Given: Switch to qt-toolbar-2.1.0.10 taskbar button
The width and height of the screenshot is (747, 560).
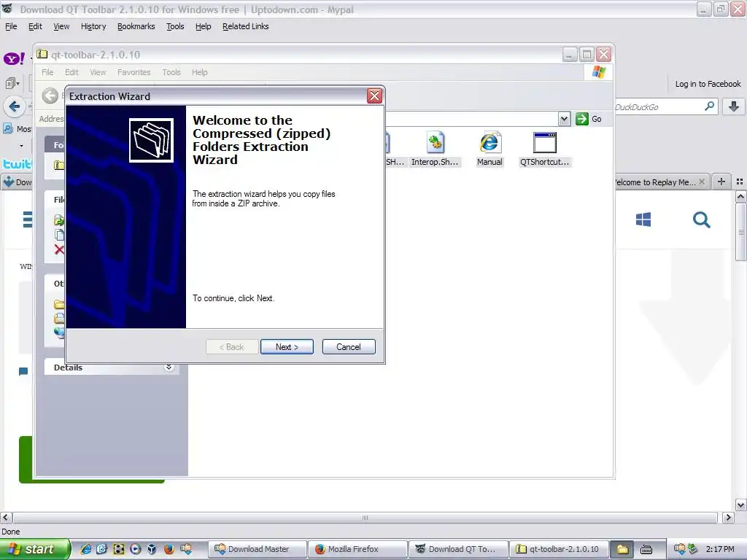Looking at the screenshot, I should pyautogui.click(x=558, y=549).
